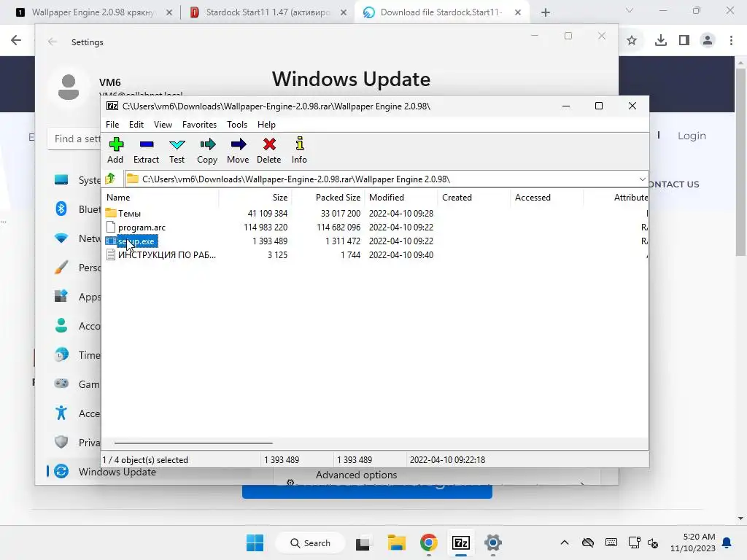Open the File menu in 7-Zip
Screen dimensions: 747x560
point(112,124)
